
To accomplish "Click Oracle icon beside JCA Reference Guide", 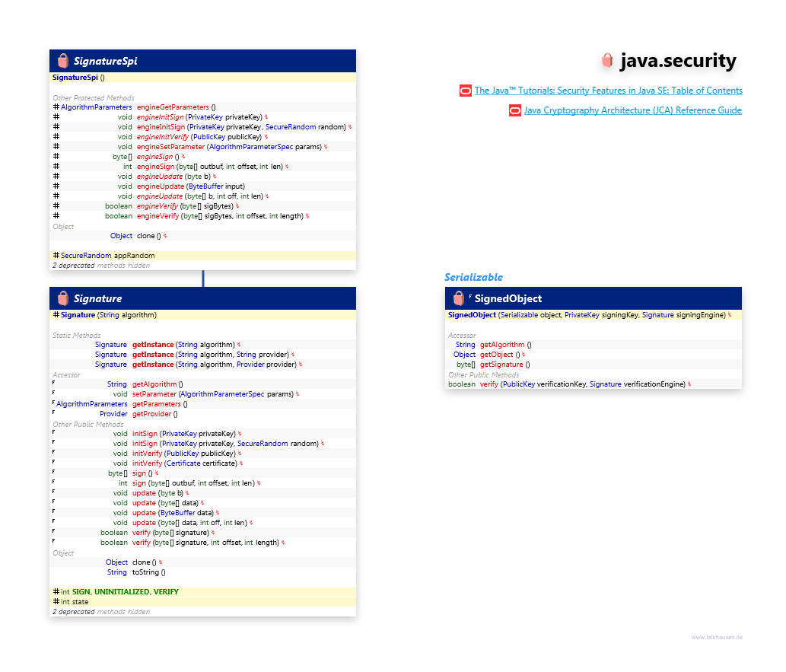I will pos(515,110).
